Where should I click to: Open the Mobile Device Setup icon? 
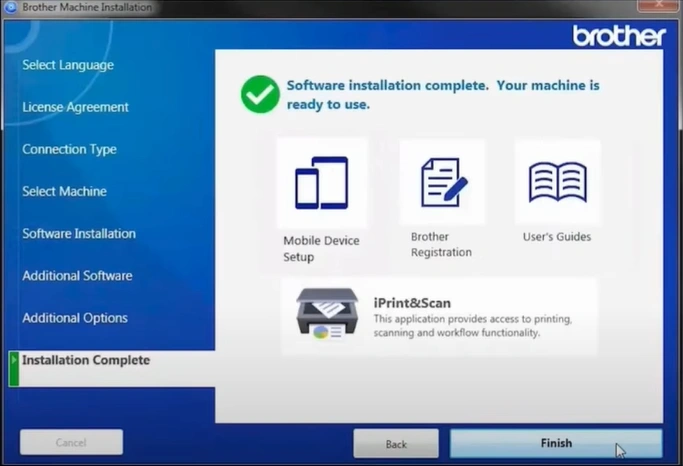(321, 183)
